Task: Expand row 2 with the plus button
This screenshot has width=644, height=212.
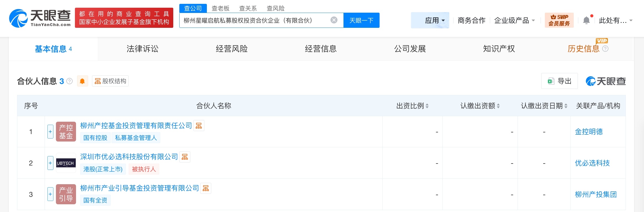Action: [x=50, y=163]
